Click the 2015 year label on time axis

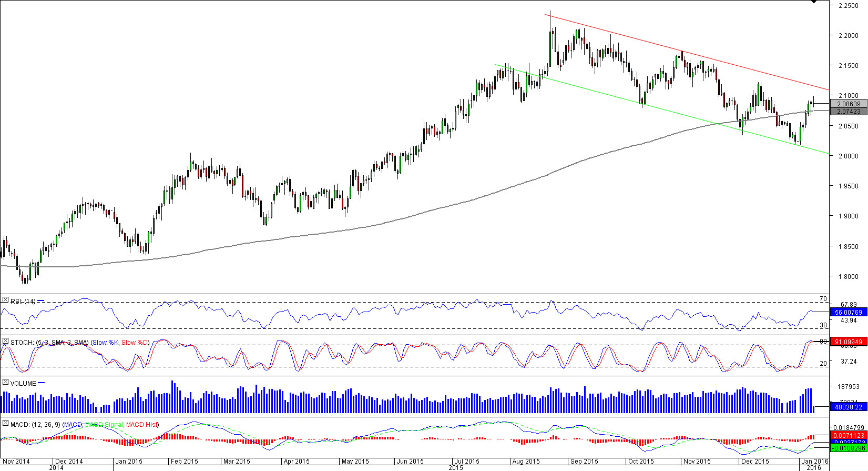click(456, 467)
